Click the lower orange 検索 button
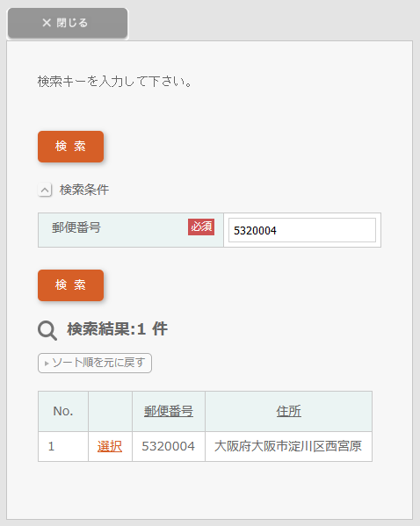The width and height of the screenshot is (420, 526). coord(70,285)
